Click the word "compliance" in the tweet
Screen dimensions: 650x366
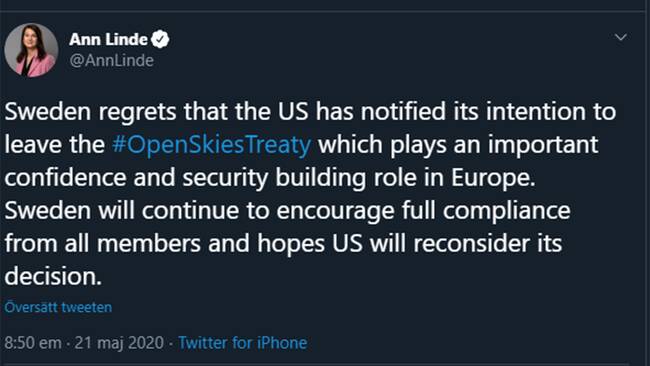pyautogui.click(x=507, y=211)
